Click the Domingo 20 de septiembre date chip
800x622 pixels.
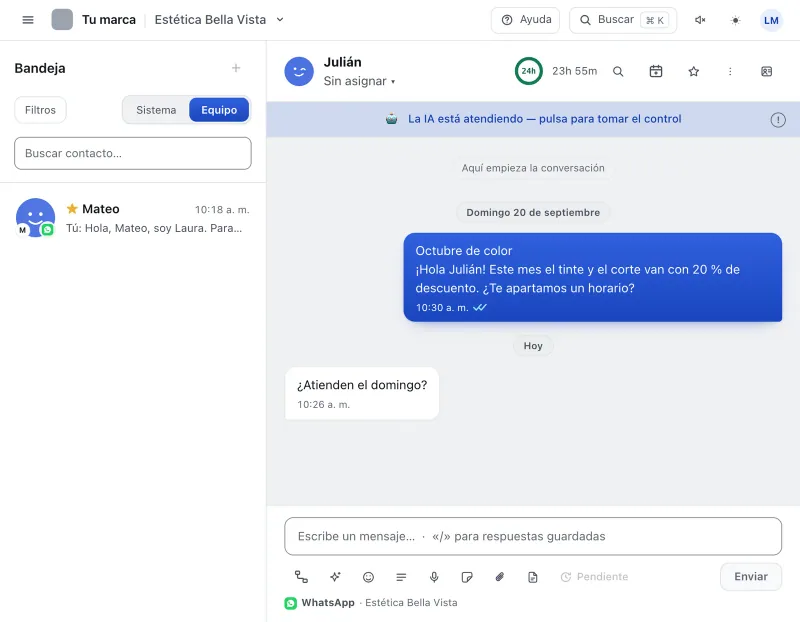pos(533,212)
